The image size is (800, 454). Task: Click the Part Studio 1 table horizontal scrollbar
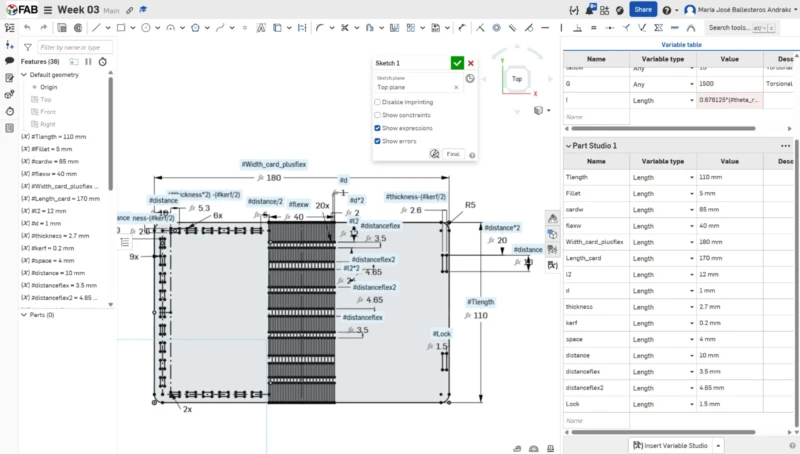(663, 432)
